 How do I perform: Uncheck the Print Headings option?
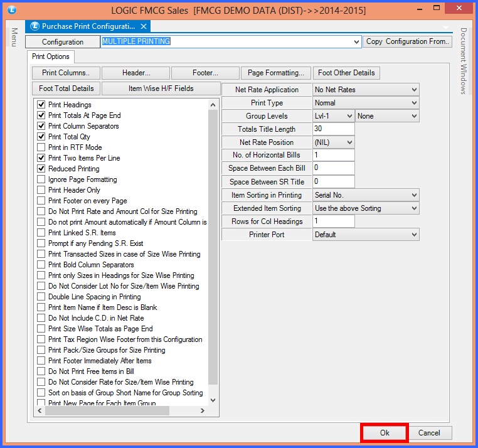pyautogui.click(x=41, y=105)
